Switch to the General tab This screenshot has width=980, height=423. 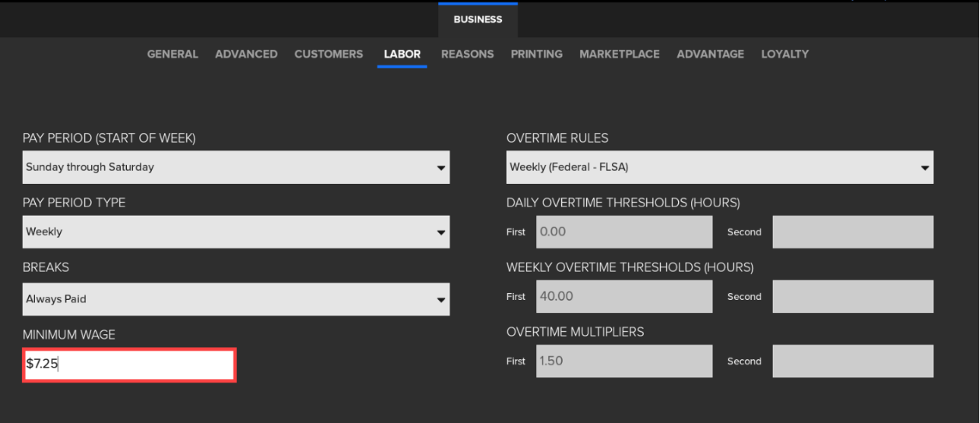tap(173, 54)
